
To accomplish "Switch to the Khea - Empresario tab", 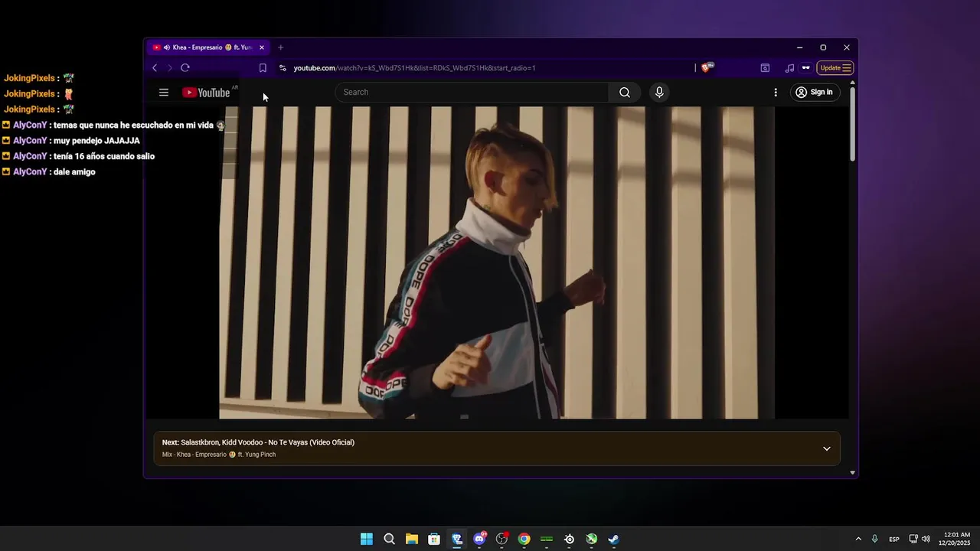I will coord(207,47).
